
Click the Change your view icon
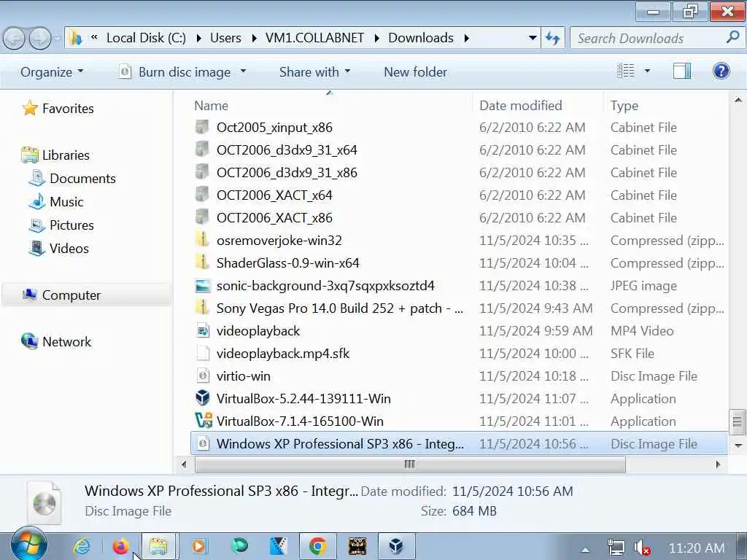(x=625, y=71)
